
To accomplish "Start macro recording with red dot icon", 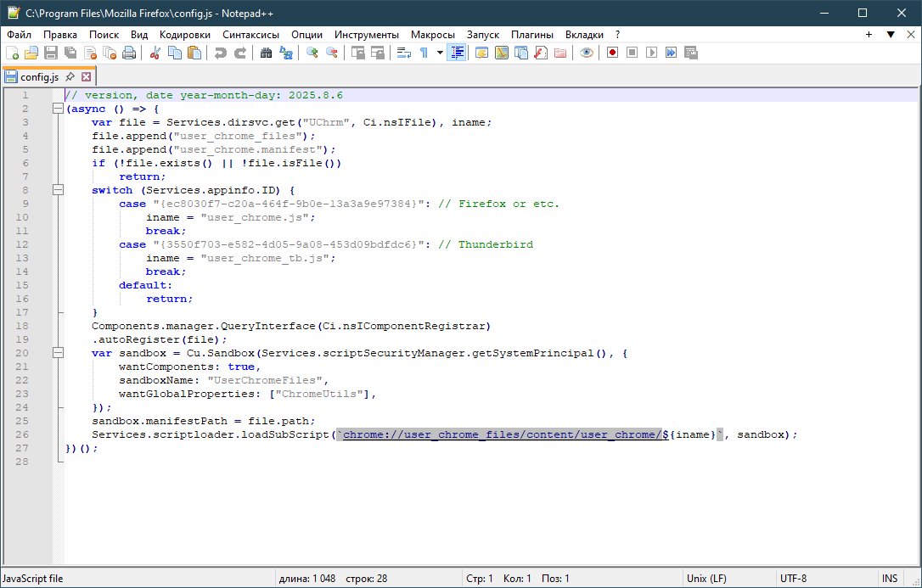I will click(x=612, y=53).
